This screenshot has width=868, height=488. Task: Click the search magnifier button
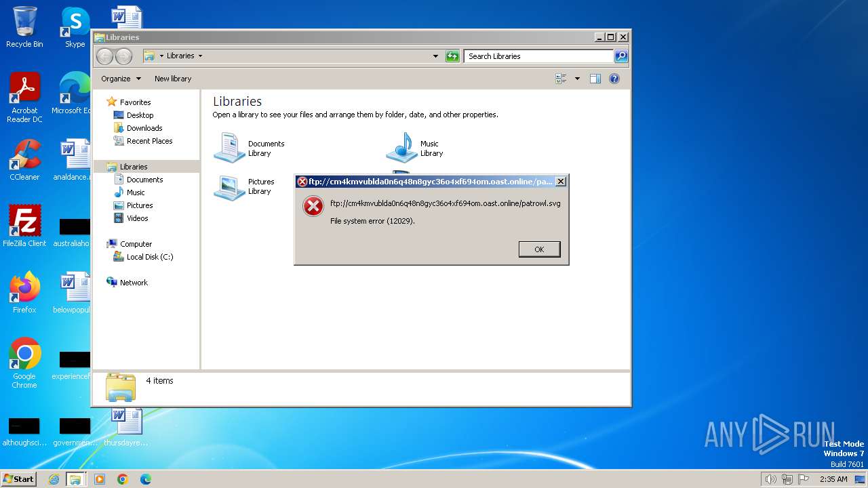(x=621, y=56)
